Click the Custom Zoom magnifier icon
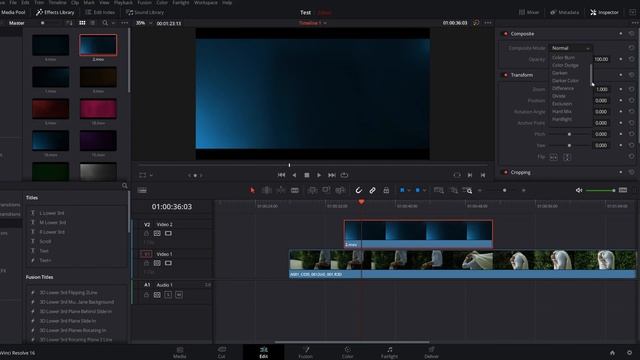640x360 pixels. [x=467, y=190]
